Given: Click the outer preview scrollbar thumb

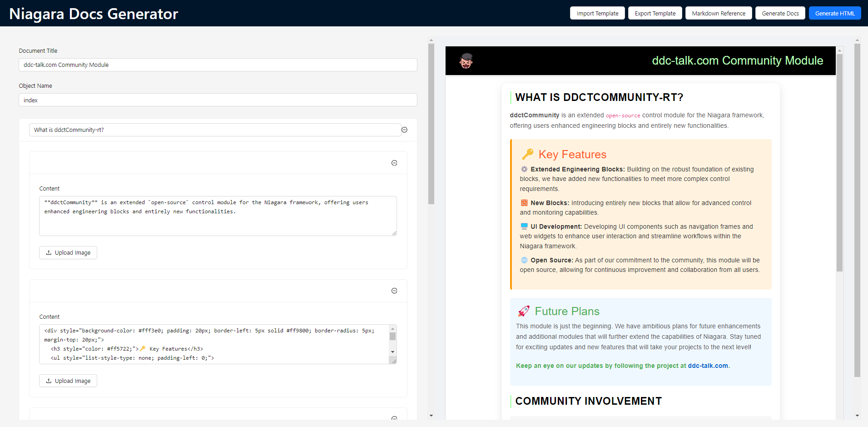Looking at the screenshot, I should [x=858, y=210].
